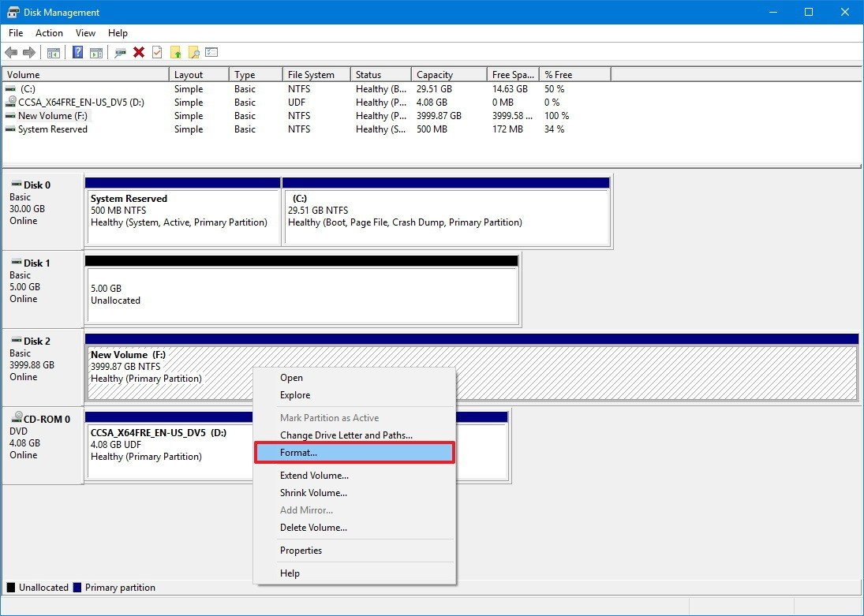Screen dimensions: 864x616
Task: Sort by the Volume column header
Action: coord(85,74)
